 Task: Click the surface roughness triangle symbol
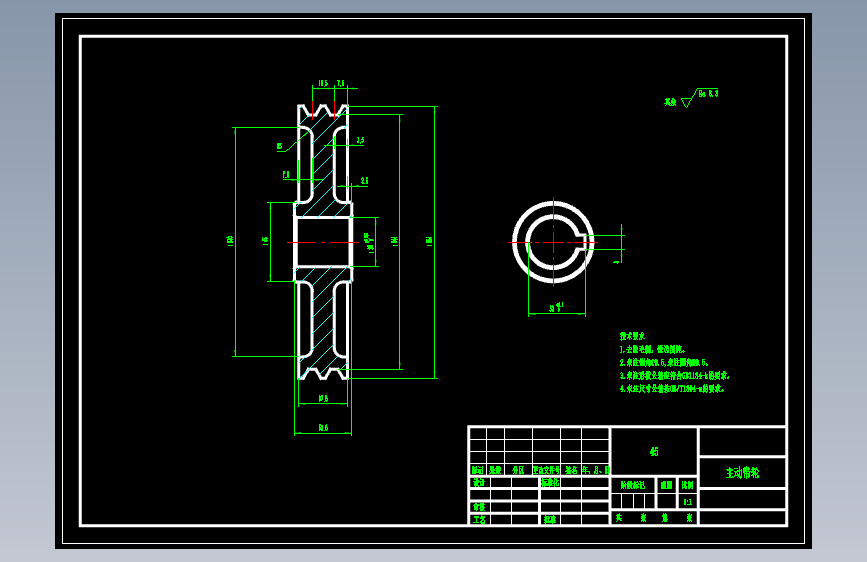[687, 102]
